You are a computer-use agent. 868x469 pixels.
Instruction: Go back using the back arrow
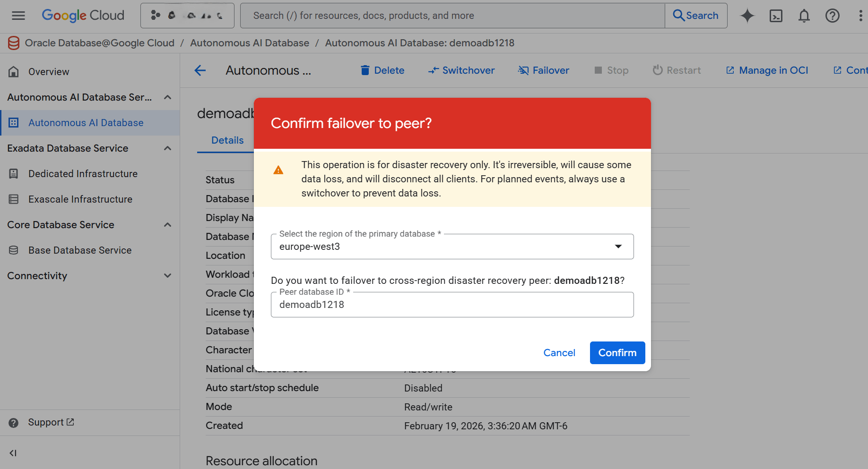tap(200, 70)
